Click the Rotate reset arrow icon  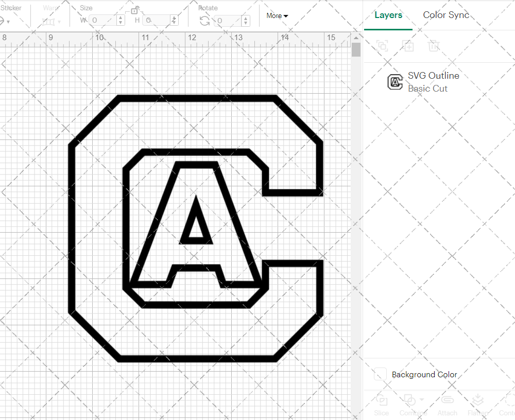(204, 21)
